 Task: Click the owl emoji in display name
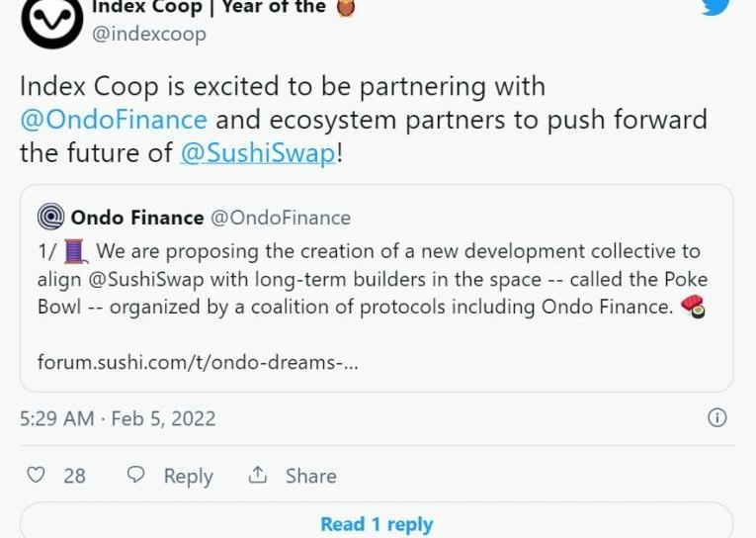click(347, 7)
